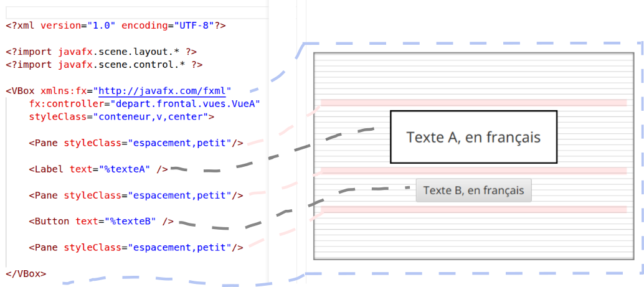Viewport: 644px width, 287px height.
Task: Select the pink spacing bar between label and button
Action: pyautogui.click(x=473, y=171)
